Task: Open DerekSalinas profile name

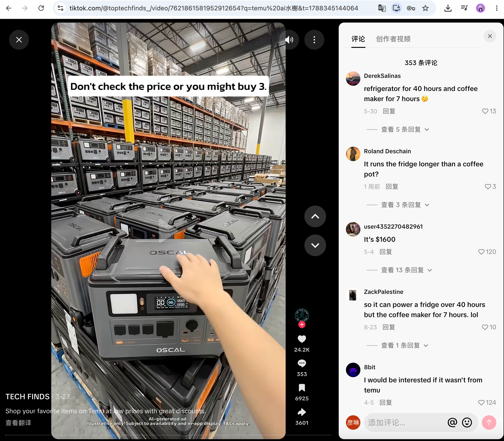Action: pos(382,76)
